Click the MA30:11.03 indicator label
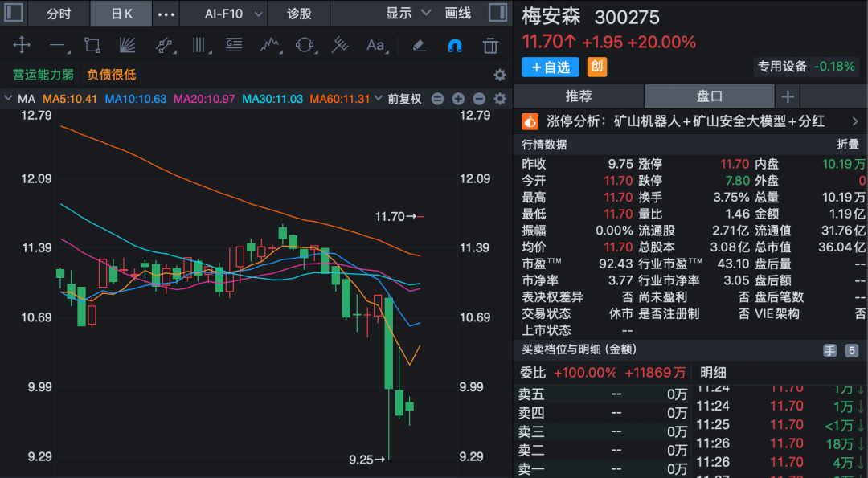868x478 pixels. [272, 99]
